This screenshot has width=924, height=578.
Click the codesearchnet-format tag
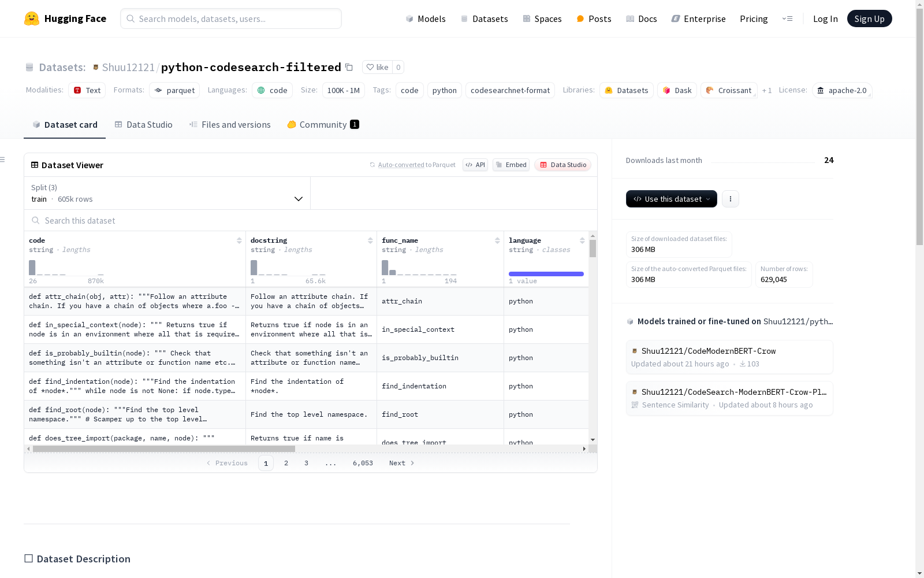[x=510, y=90]
